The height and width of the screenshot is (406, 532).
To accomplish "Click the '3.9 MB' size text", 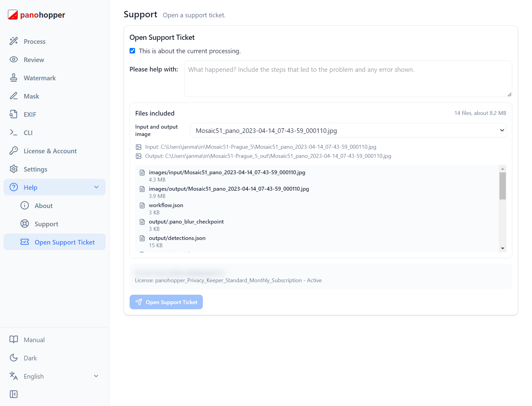I will click(x=157, y=196).
